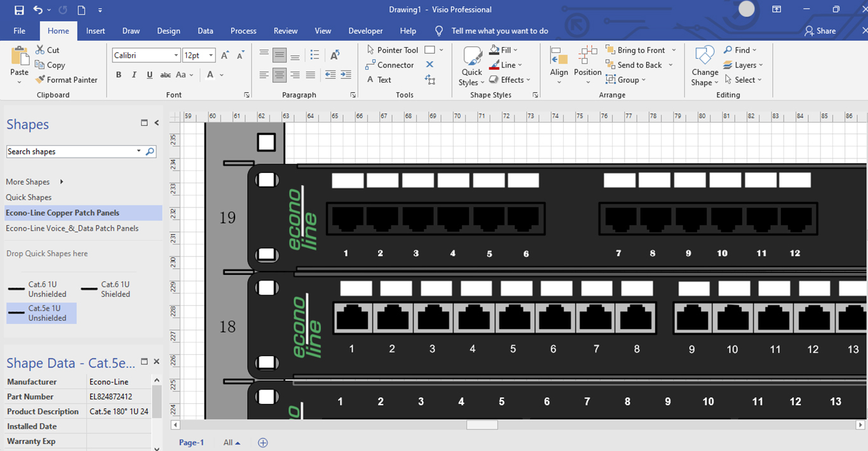Click the Text tool
868x451 pixels.
[x=379, y=80]
